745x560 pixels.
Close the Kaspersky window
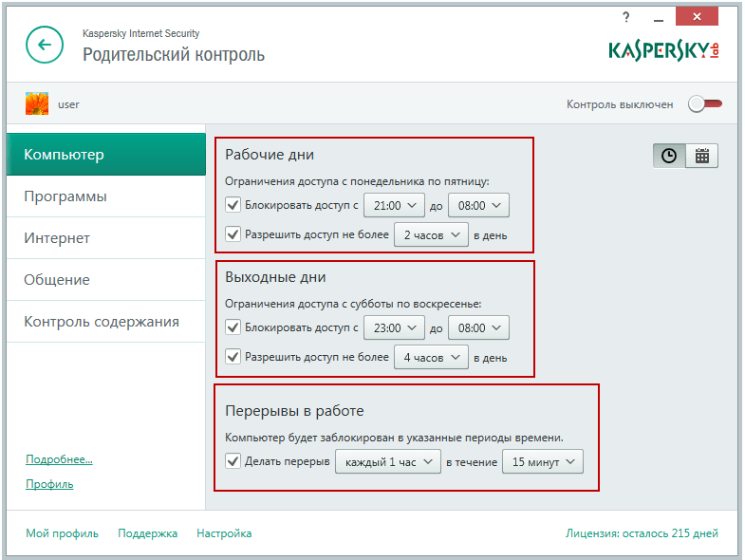[x=697, y=17]
